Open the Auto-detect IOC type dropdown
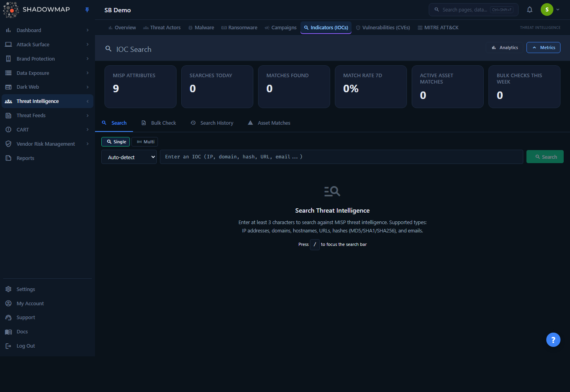Image resolution: width=570 pixels, height=392 pixels. point(129,157)
